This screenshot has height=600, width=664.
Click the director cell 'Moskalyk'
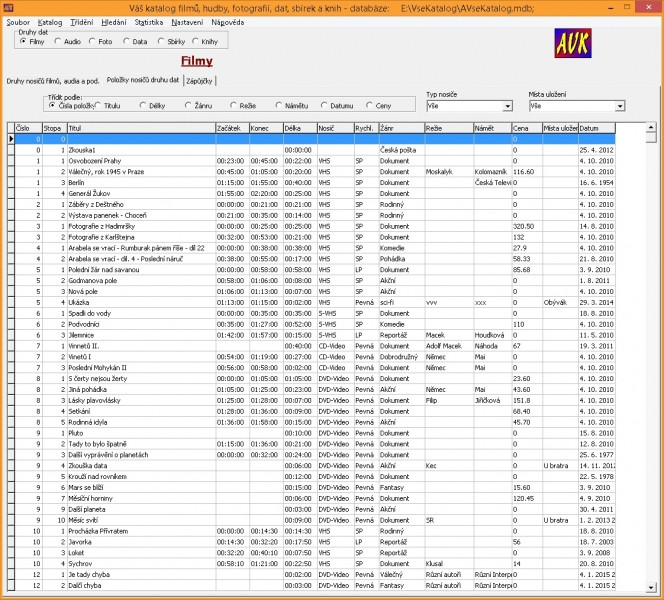click(x=449, y=172)
